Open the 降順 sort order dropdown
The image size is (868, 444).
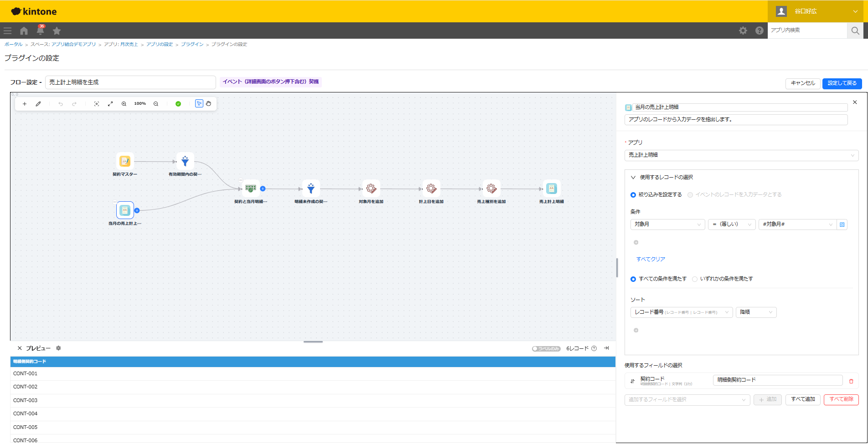[756, 312]
